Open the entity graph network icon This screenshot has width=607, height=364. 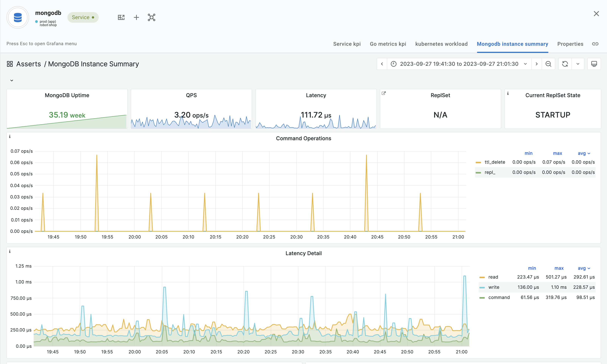pos(152,17)
